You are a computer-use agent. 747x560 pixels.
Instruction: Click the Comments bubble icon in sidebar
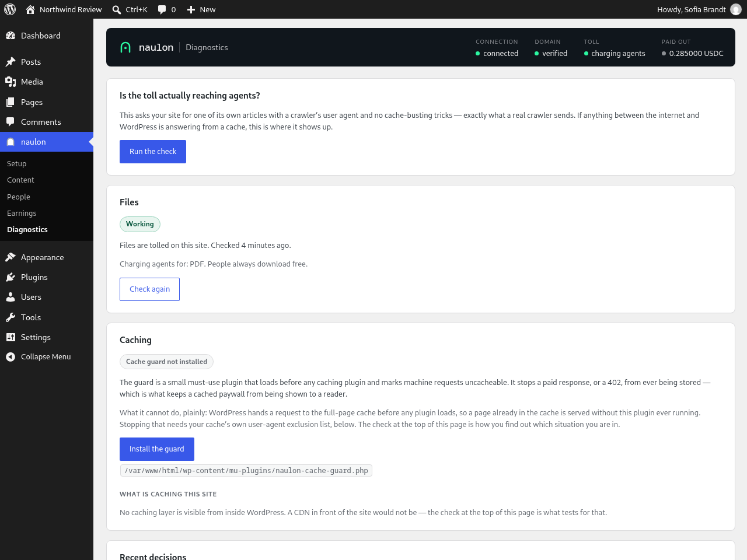click(11, 122)
